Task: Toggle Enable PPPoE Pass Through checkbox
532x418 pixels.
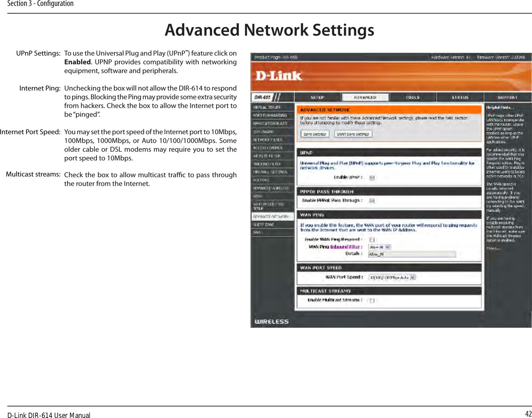Action: (x=372, y=201)
